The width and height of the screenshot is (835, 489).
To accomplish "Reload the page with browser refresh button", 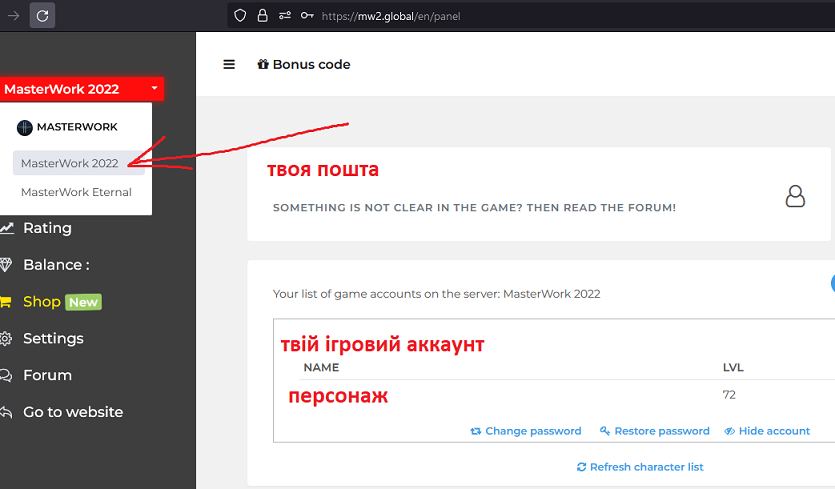I will pyautogui.click(x=43, y=16).
